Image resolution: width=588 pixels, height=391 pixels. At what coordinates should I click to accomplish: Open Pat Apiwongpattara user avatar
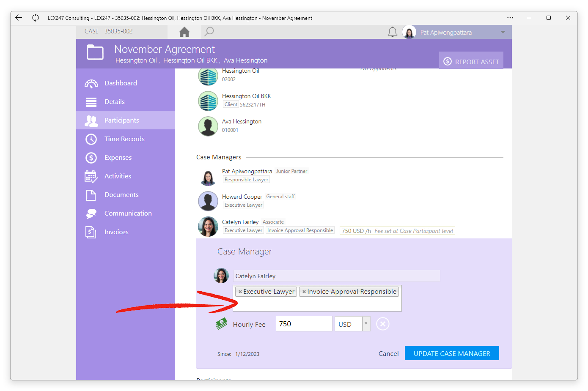point(409,32)
